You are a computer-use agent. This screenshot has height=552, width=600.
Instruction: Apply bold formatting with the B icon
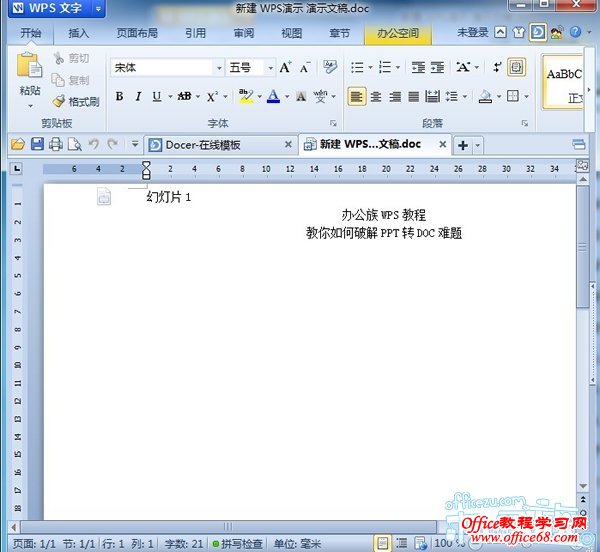tap(119, 97)
